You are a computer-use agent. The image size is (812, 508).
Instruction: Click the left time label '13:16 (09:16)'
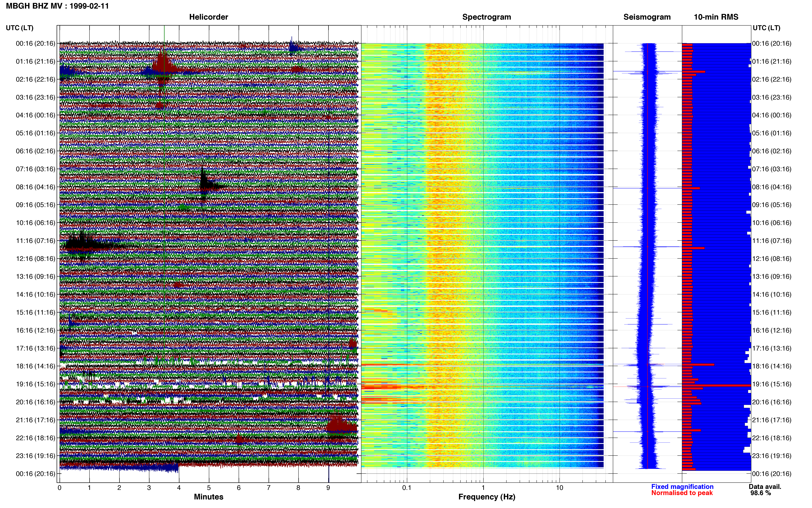(36, 277)
